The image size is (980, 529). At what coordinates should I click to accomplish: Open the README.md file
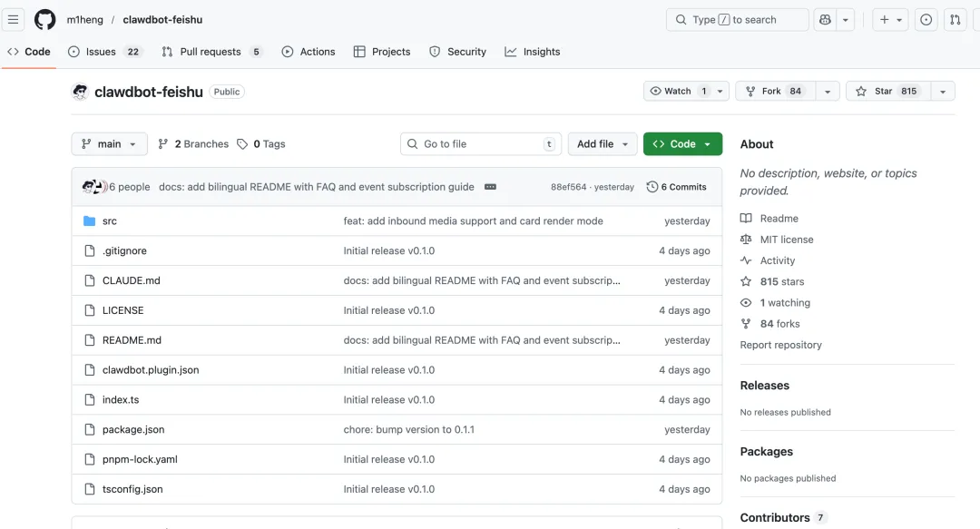pos(131,340)
